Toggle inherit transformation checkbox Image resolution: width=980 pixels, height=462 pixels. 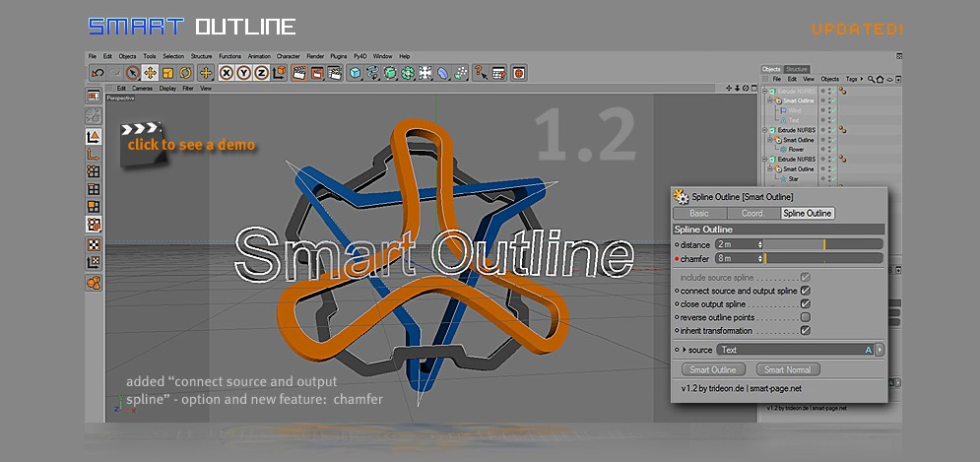pyautogui.click(x=806, y=331)
